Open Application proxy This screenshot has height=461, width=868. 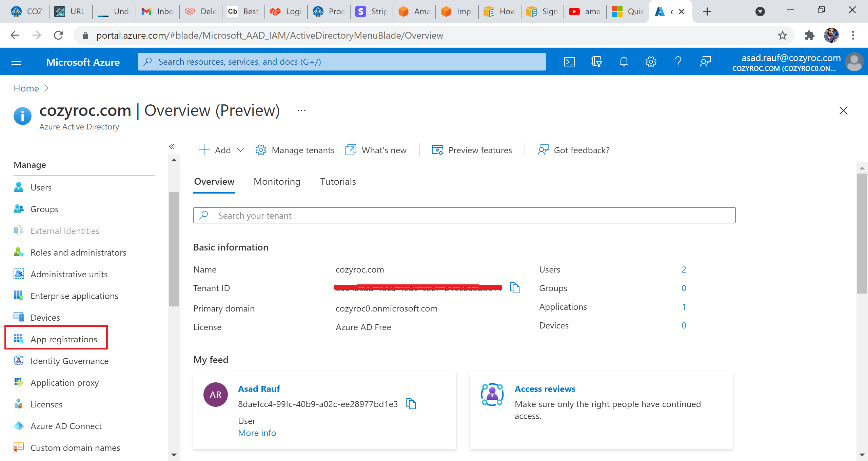[64, 382]
